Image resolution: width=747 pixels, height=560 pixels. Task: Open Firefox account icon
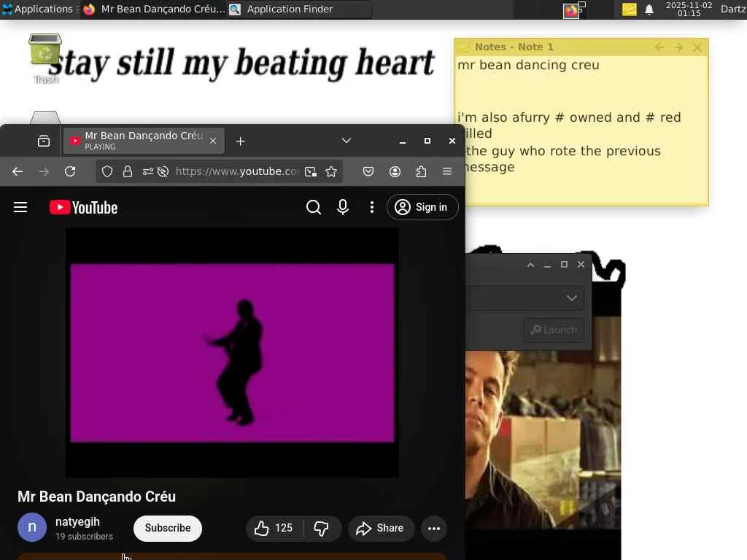click(x=395, y=171)
